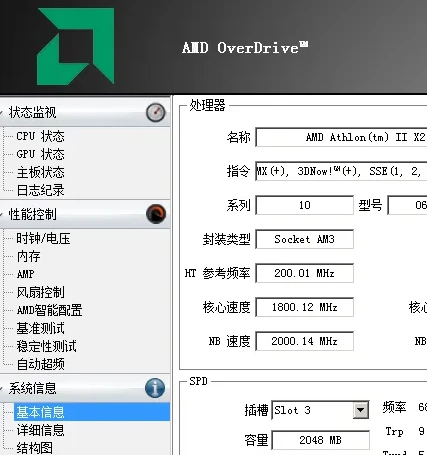The image size is (427, 455).
Task: Select 稳定性测试
Action: pyautogui.click(x=46, y=346)
